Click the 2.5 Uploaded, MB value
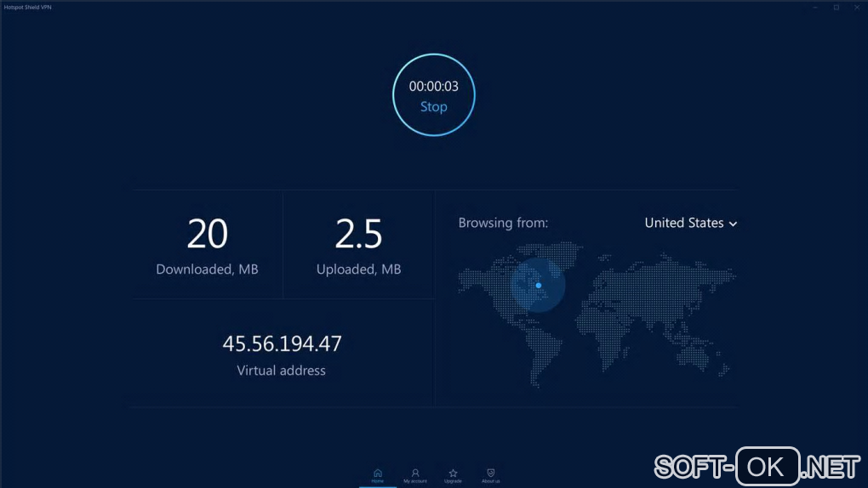This screenshot has width=868, height=488. [358, 233]
